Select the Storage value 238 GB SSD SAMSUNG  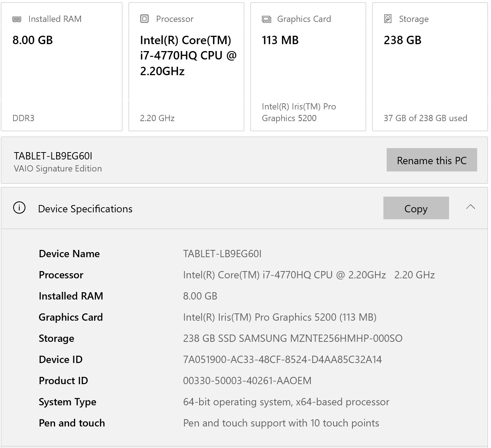pos(293,339)
